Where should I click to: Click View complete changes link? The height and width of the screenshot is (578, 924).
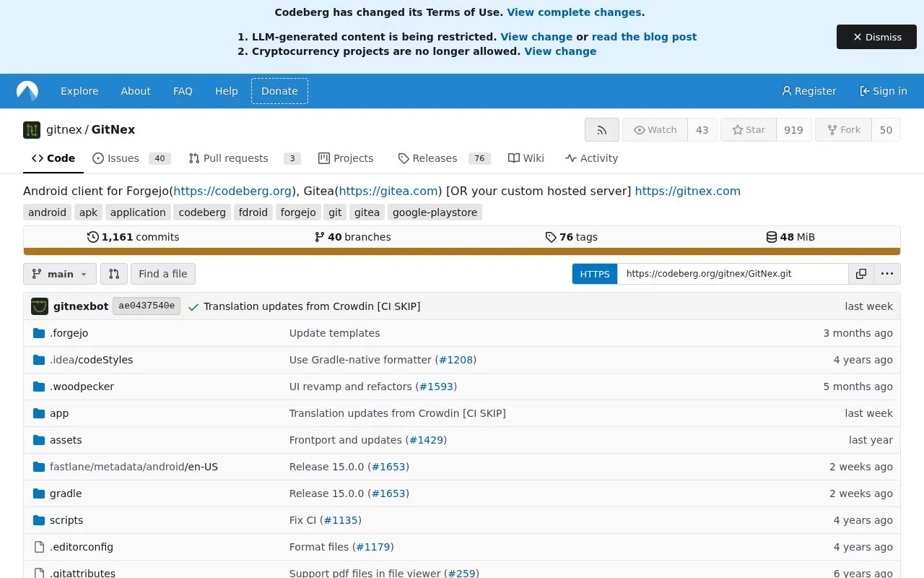(x=574, y=12)
